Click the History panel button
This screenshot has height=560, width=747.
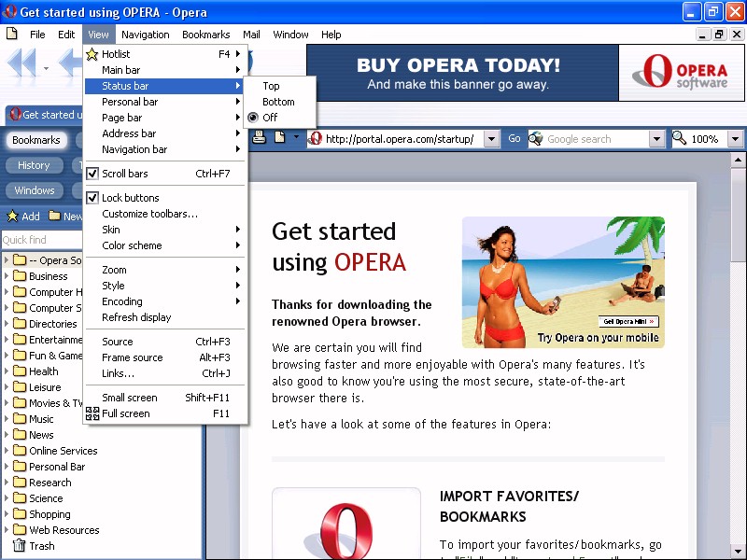coord(34,165)
